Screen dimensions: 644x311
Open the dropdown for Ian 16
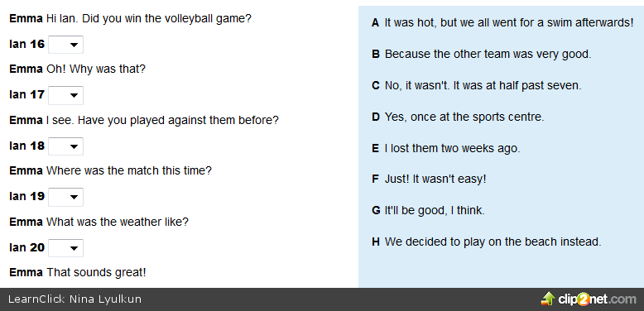65,45
